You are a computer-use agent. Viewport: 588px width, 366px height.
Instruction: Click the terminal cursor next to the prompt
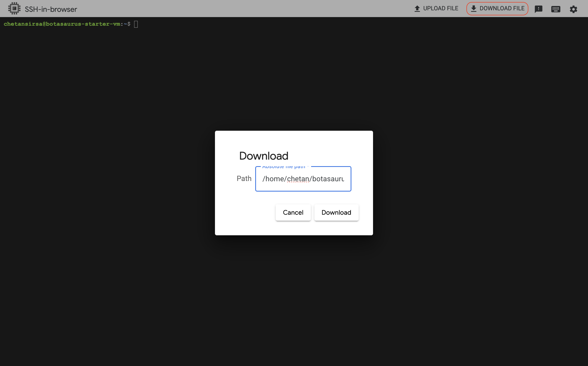pyautogui.click(x=136, y=24)
